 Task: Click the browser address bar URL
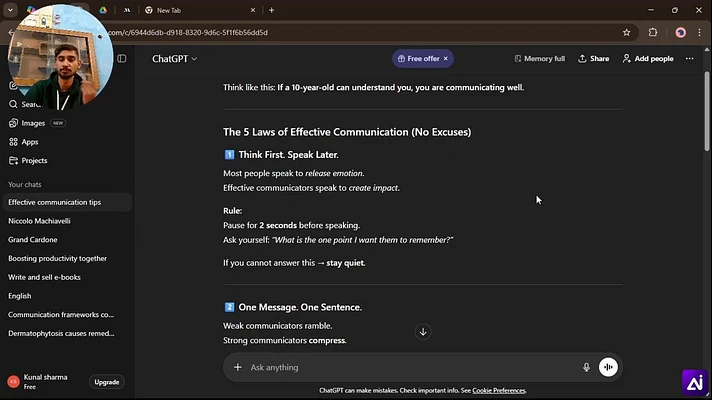point(188,33)
